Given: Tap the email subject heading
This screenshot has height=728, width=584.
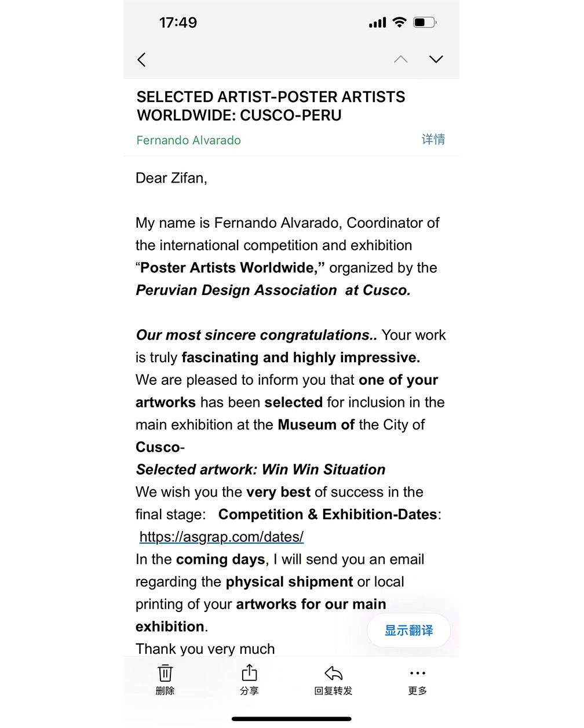Looking at the screenshot, I should (271, 106).
